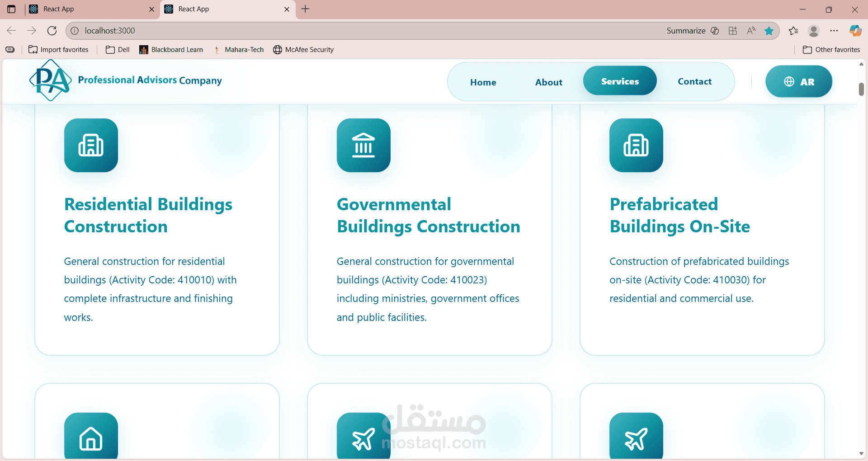Image resolution: width=868 pixels, height=461 pixels.
Task: Click the Activity Code 410030 description text
Action: (699, 280)
